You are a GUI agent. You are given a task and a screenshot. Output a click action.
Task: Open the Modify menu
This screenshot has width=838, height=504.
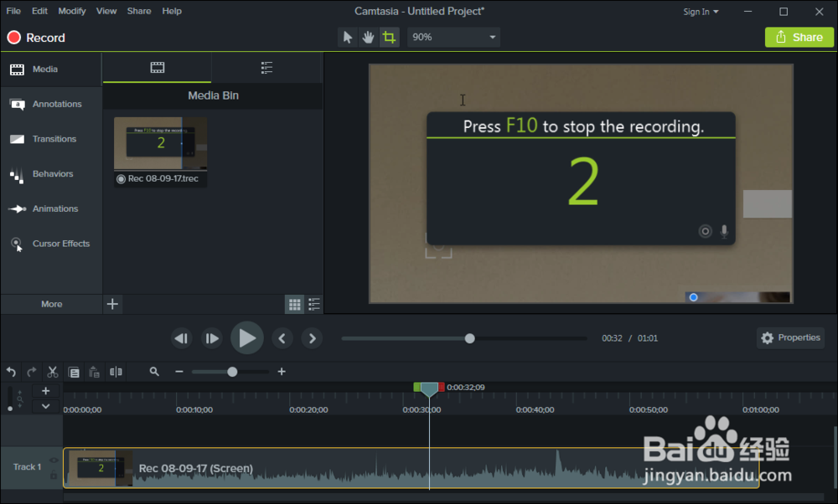pos(71,11)
